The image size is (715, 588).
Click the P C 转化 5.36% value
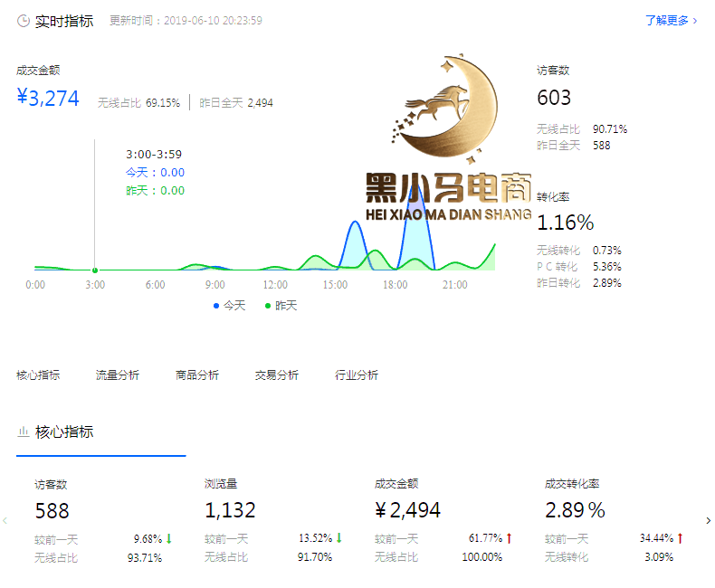(607, 267)
